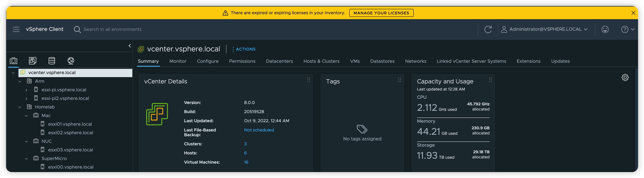Image resolution: width=644 pixels, height=178 pixels.
Task: Open the Clusters count link 3
Action: (x=245, y=144)
